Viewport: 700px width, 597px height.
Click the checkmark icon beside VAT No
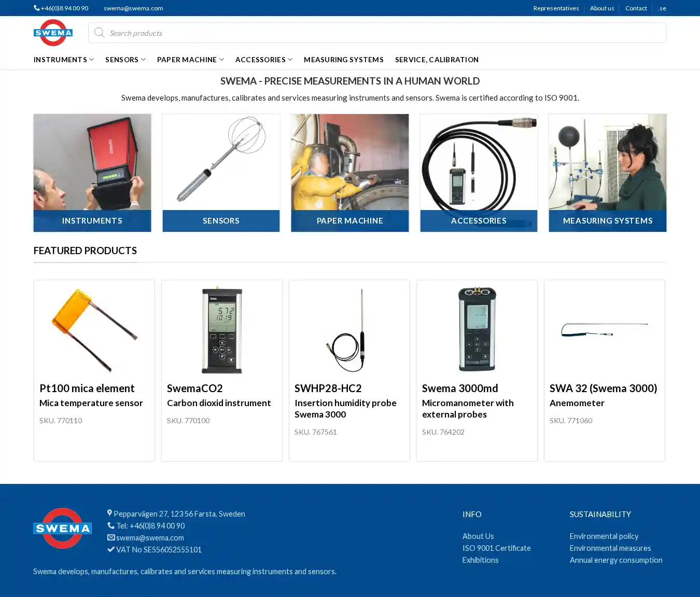pyautogui.click(x=111, y=549)
